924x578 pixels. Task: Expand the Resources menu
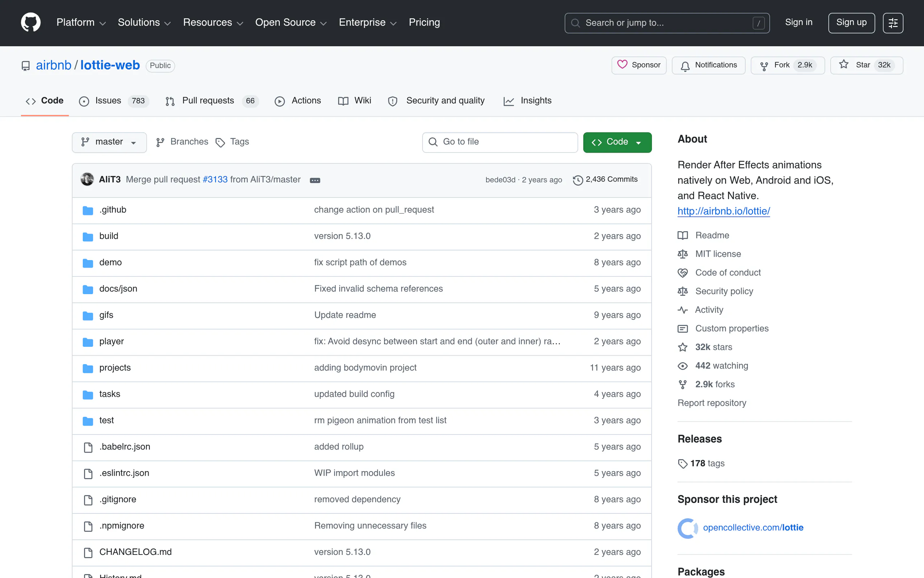pos(213,22)
